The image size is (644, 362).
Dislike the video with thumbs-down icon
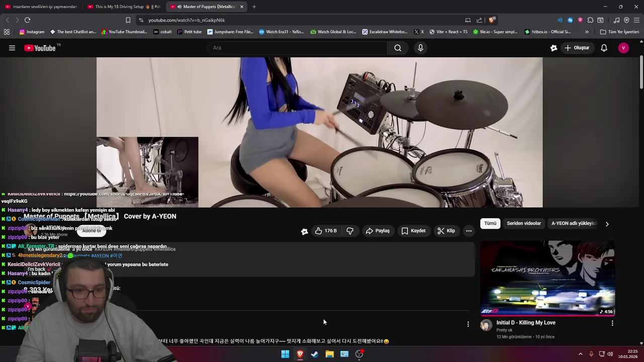[x=350, y=231]
